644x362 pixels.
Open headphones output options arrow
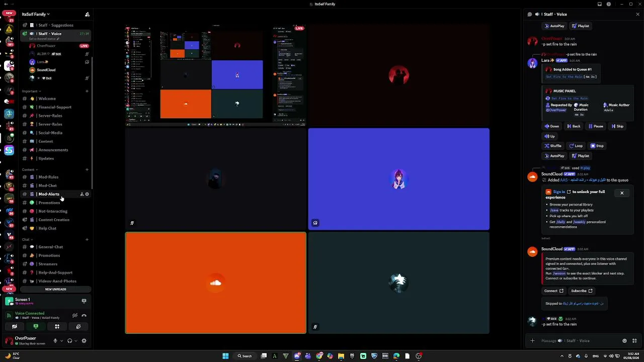tap(76, 341)
